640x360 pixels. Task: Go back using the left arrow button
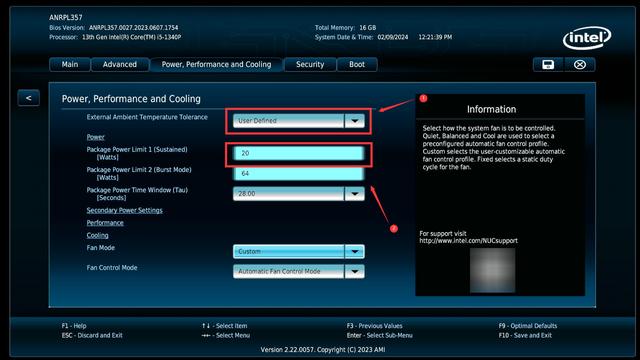point(29,98)
